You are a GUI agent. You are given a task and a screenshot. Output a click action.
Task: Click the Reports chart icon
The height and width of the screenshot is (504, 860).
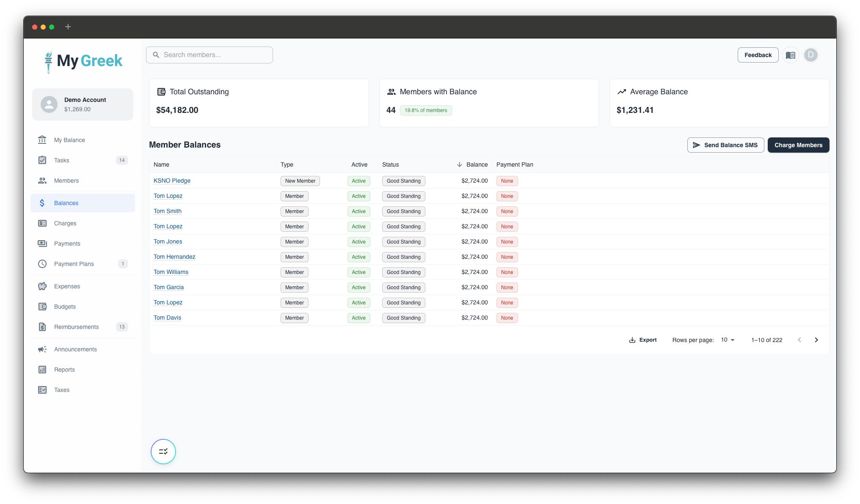42,370
